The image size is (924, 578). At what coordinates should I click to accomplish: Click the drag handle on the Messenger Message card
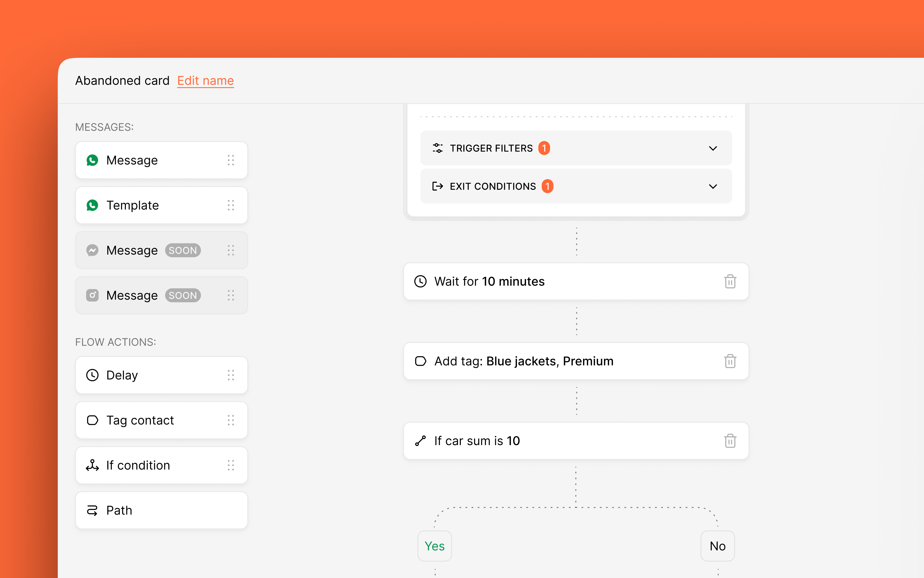point(231,250)
